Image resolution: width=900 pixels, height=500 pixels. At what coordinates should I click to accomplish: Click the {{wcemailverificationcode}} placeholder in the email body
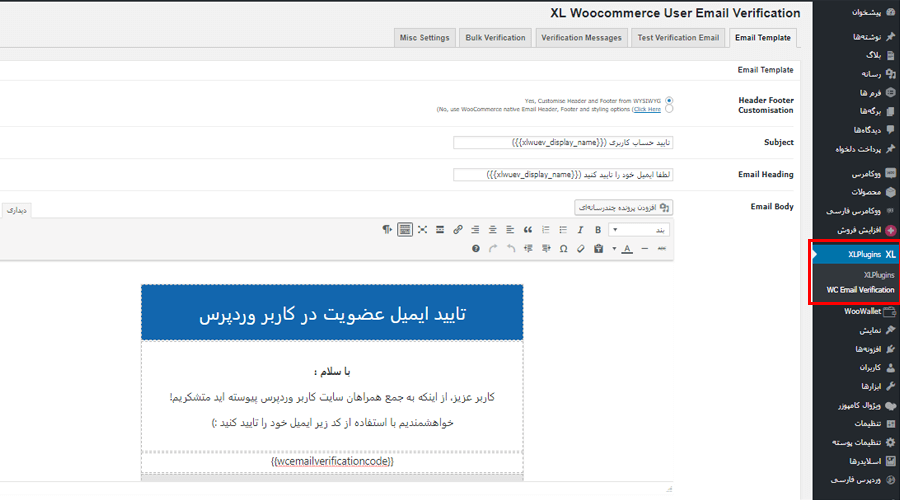[x=332, y=461]
